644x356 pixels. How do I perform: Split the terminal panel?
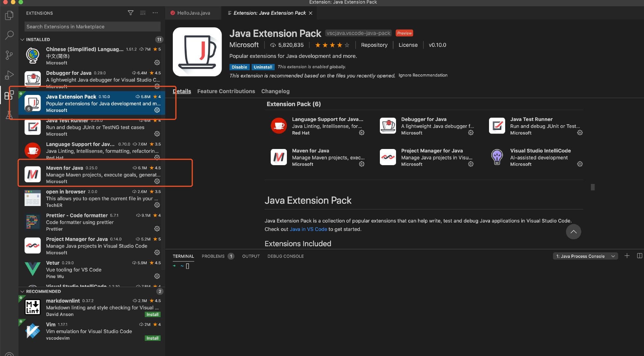click(x=639, y=256)
